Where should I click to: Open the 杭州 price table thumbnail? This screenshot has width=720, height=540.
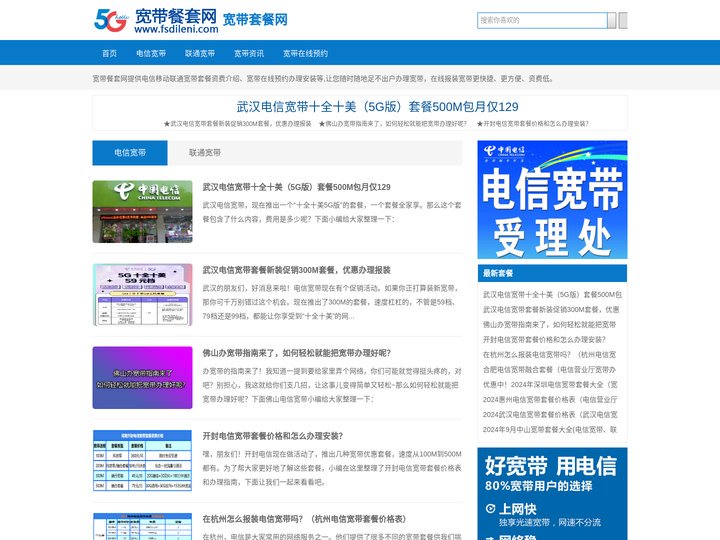coord(142,527)
